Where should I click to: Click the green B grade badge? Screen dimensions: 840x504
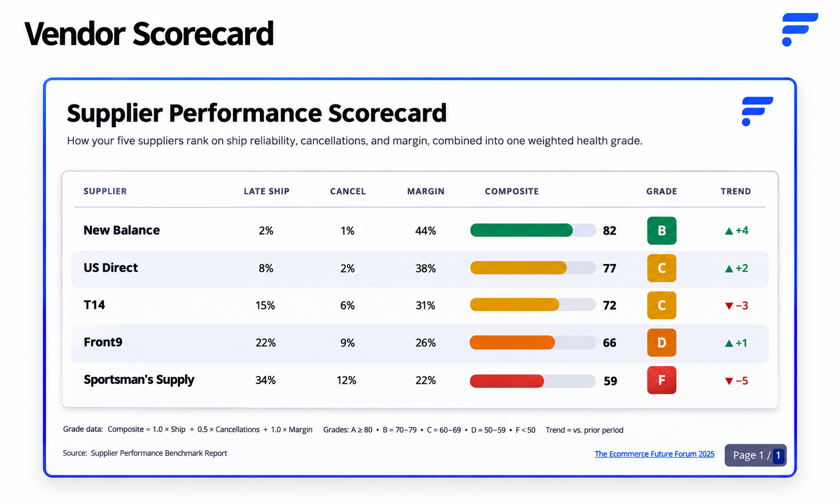click(x=662, y=231)
